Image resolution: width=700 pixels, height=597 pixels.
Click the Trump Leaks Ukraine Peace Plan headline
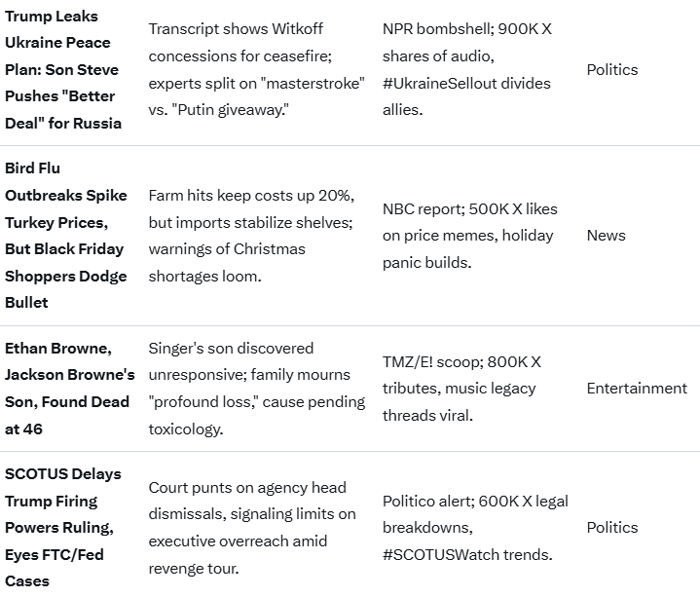coord(61,69)
